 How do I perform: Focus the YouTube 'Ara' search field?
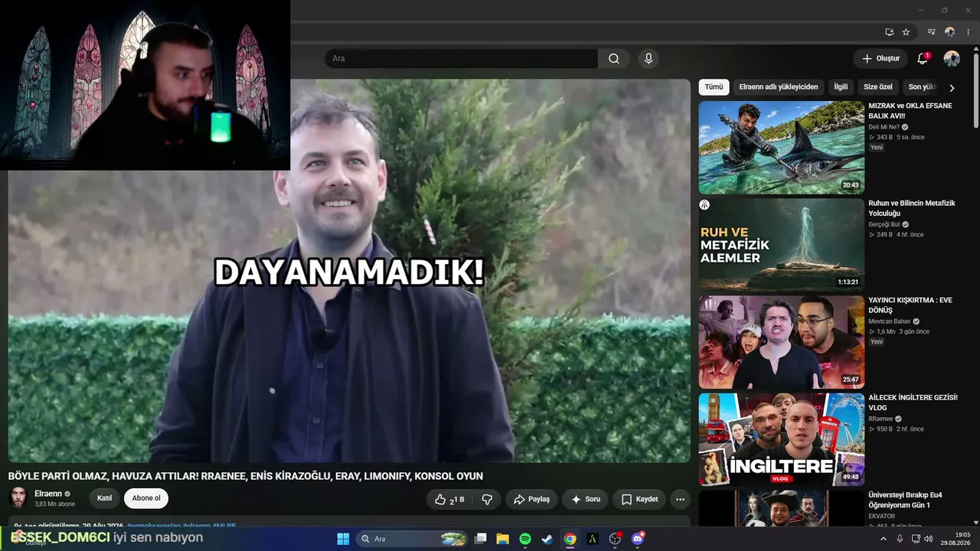coord(461,59)
